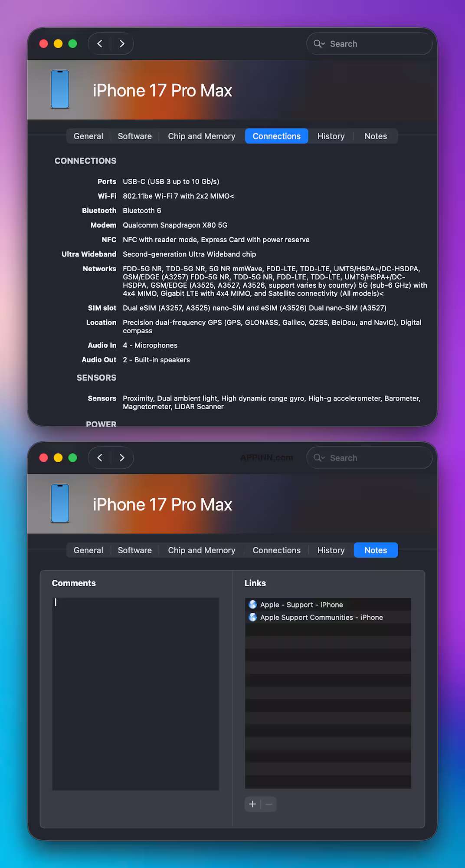The image size is (465, 868).
Task: Focus the Search field in the bottom window
Action: (x=370, y=458)
